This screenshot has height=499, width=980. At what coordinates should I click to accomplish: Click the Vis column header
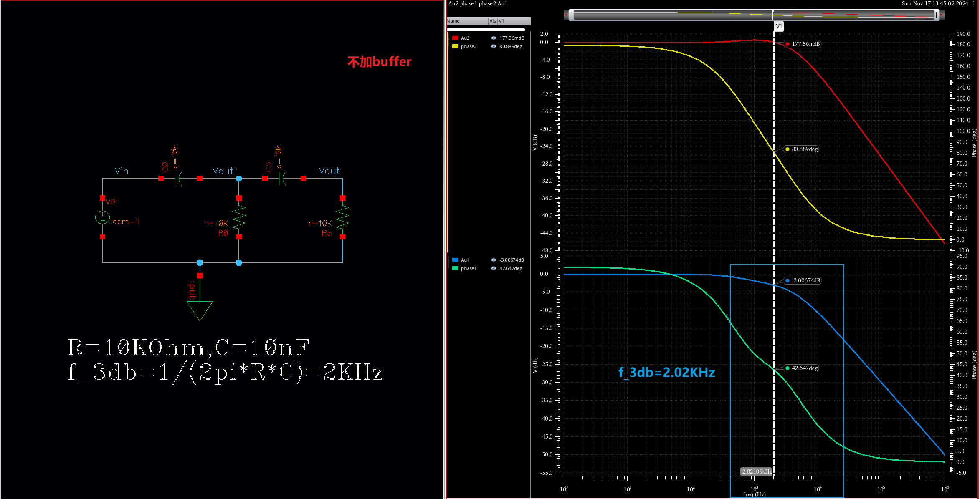[x=493, y=21]
